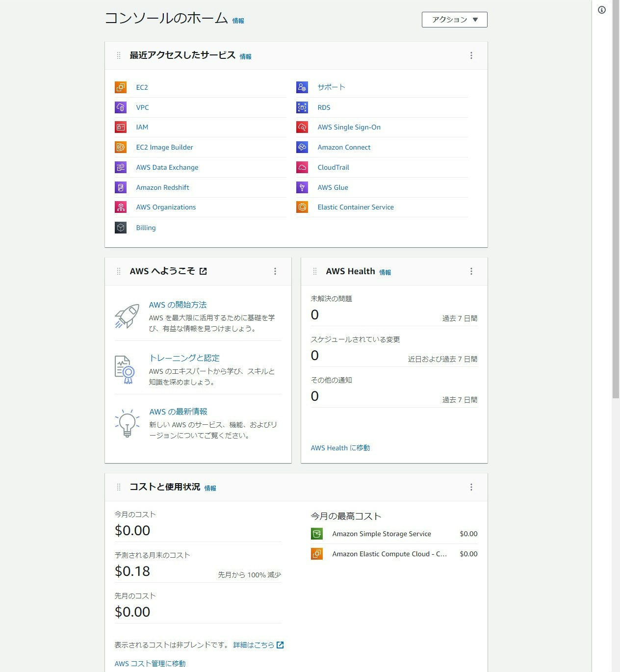This screenshot has width=620, height=672.
Task: Click 情報 link next to AWS Health
Action: click(385, 272)
